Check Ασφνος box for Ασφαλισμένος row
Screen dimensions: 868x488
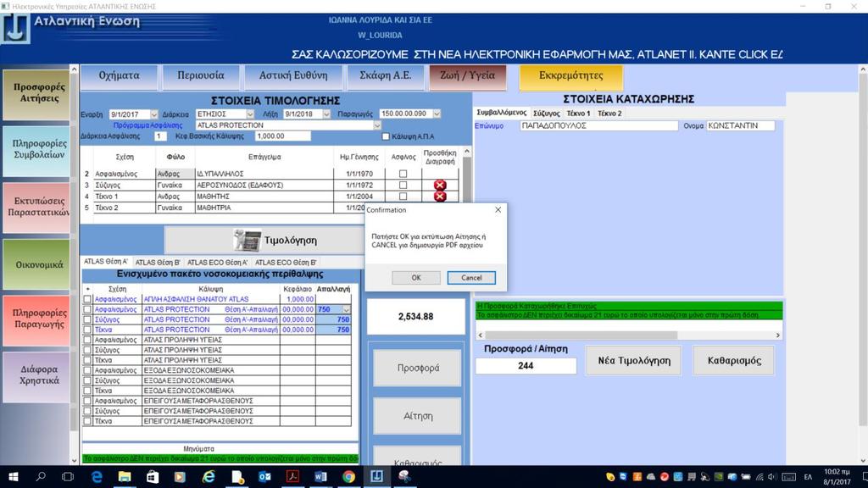click(403, 174)
